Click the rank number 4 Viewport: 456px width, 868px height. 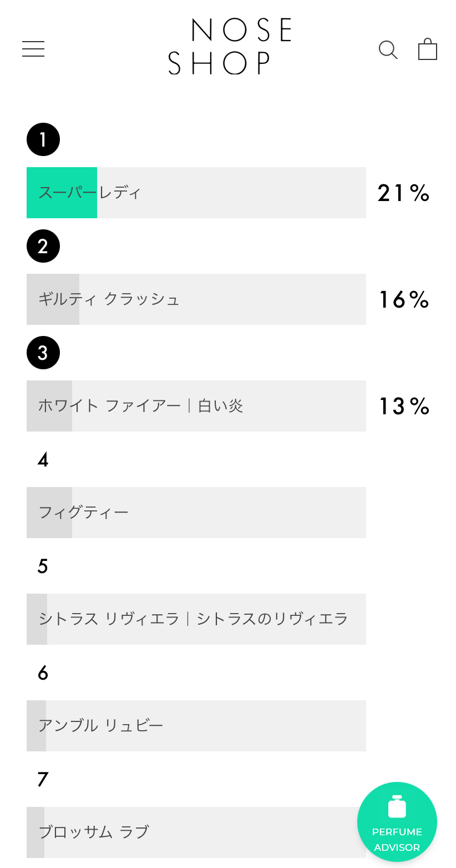[x=43, y=460]
